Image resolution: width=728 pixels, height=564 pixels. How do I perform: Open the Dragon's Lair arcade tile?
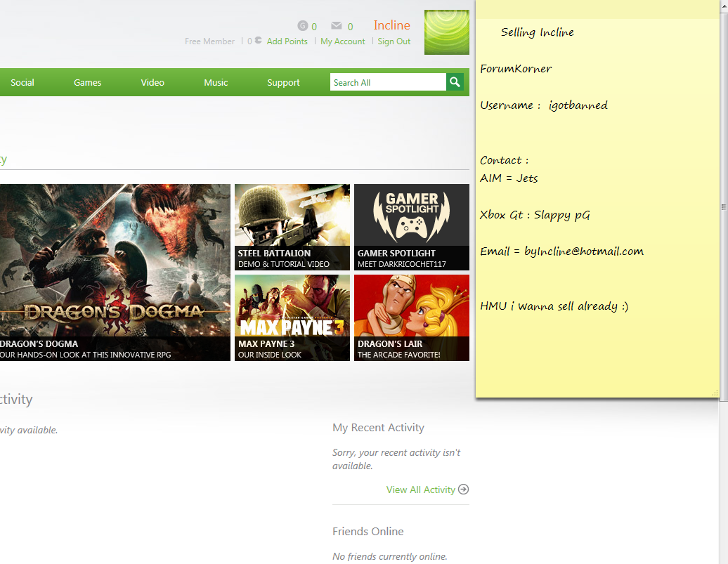(x=412, y=317)
